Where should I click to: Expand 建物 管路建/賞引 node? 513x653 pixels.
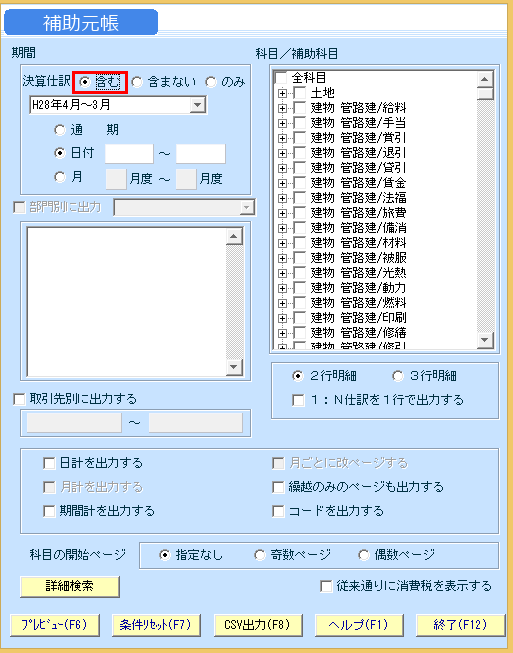282,138
